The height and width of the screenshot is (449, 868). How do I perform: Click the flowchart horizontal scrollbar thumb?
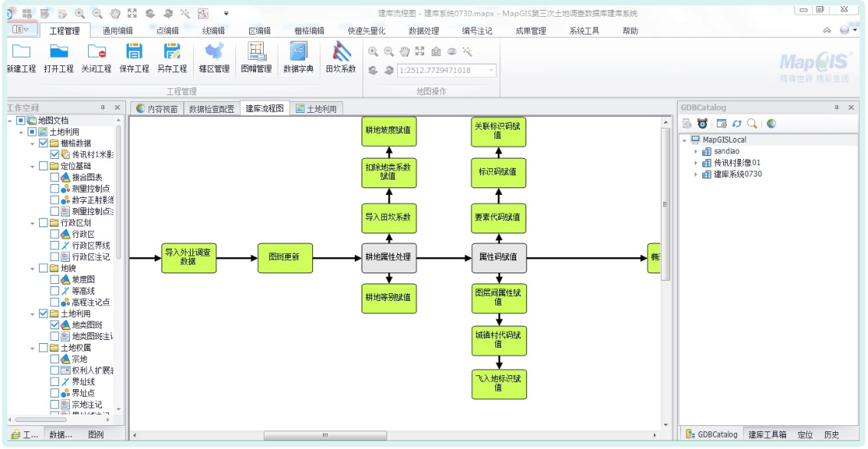point(326,435)
